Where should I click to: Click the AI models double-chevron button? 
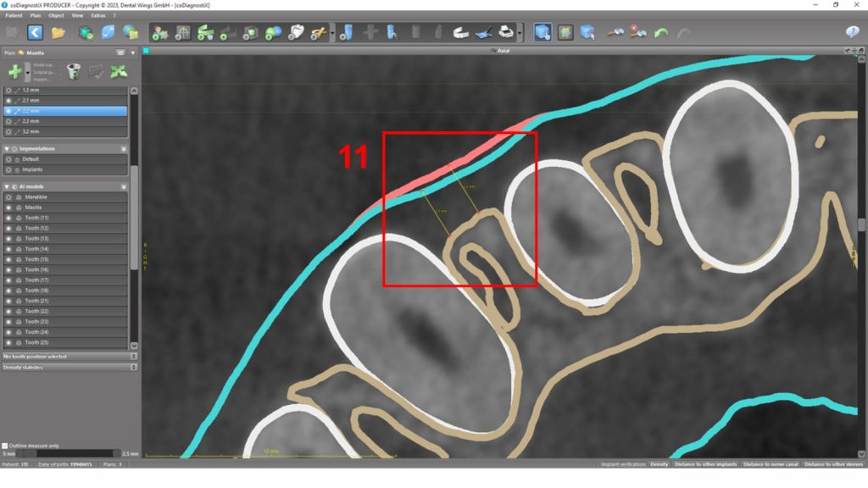pos(124,187)
